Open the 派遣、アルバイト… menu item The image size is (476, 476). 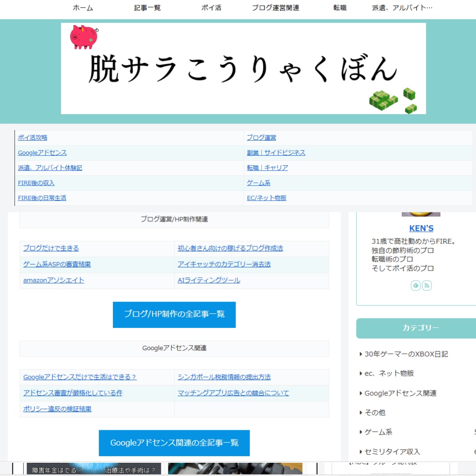pyautogui.click(x=402, y=7)
